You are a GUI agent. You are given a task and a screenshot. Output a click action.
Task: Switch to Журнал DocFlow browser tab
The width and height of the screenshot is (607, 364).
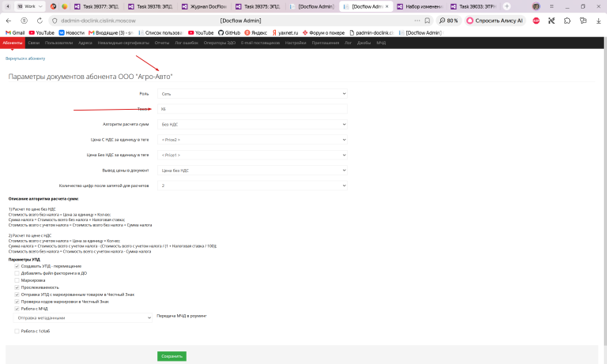(205, 6)
